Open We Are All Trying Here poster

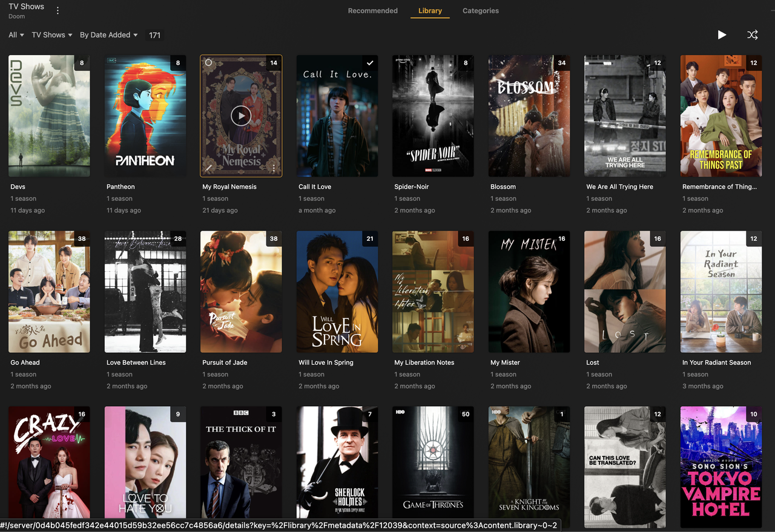point(625,116)
